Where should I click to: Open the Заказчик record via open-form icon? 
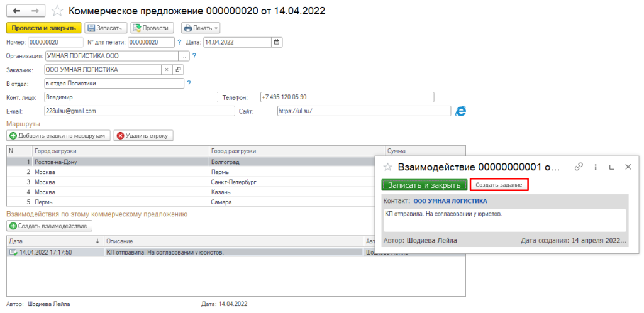(178, 70)
